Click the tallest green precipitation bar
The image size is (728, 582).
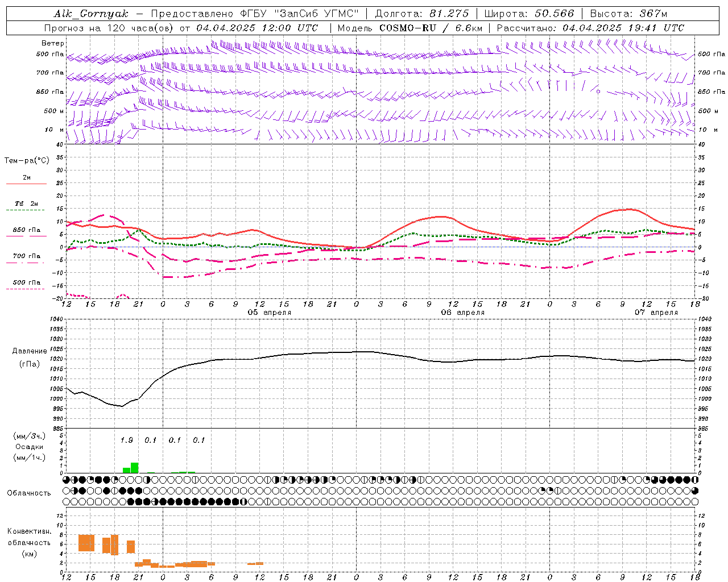[135, 468]
